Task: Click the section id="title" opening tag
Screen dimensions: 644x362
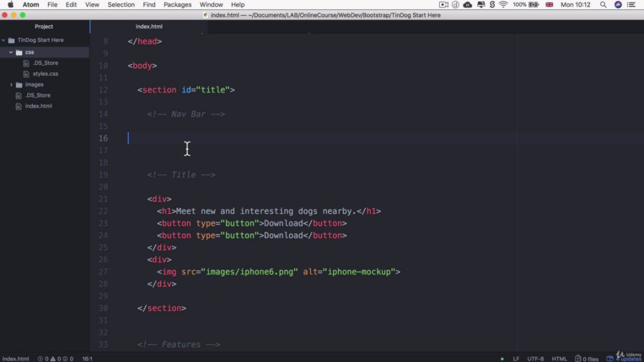Action: (186, 90)
